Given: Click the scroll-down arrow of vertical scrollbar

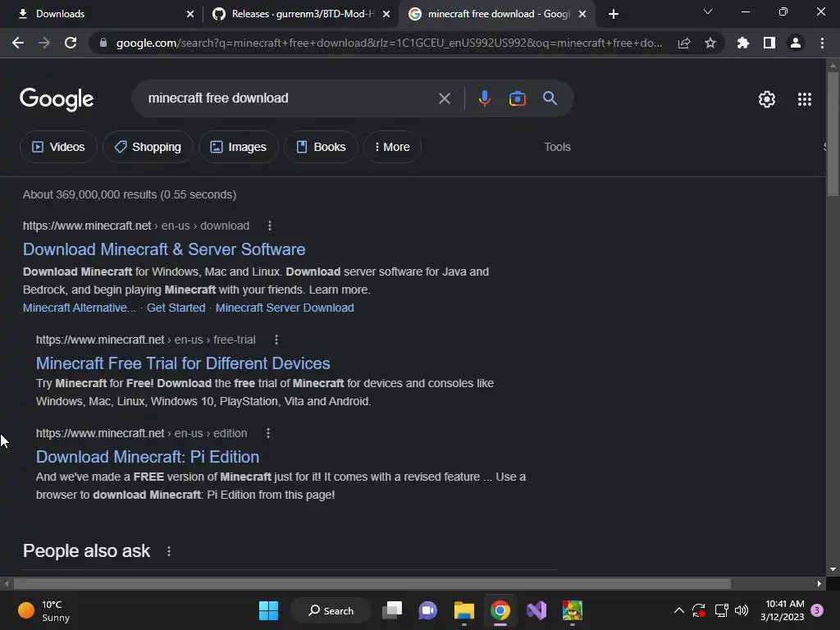Looking at the screenshot, I should (833, 569).
